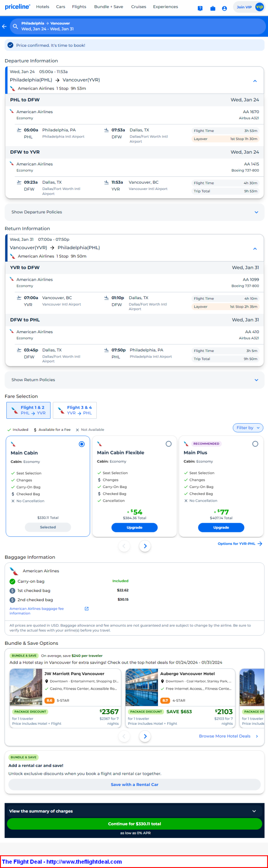The image size is (268, 868).
Task: Click the external link icon beside baggage fee
Action: click(87, 608)
